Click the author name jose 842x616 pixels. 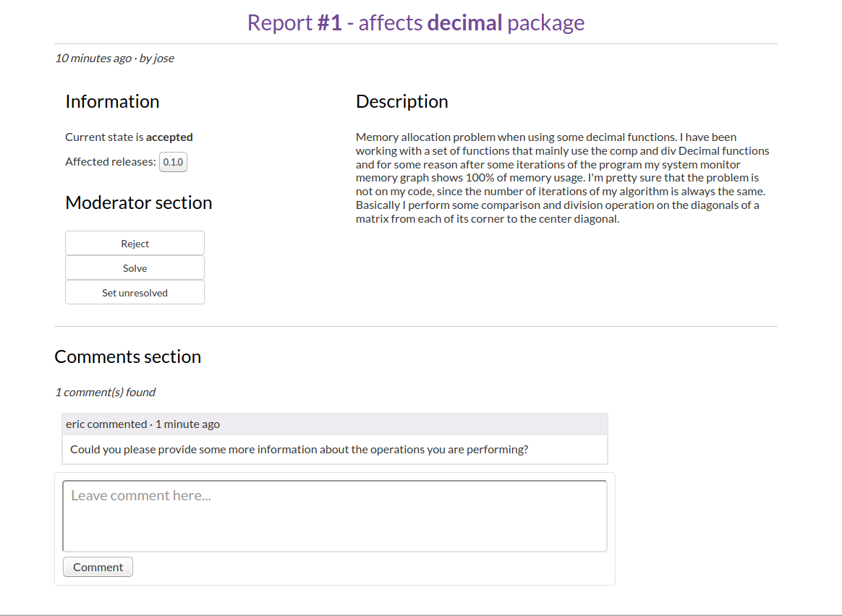165,59
